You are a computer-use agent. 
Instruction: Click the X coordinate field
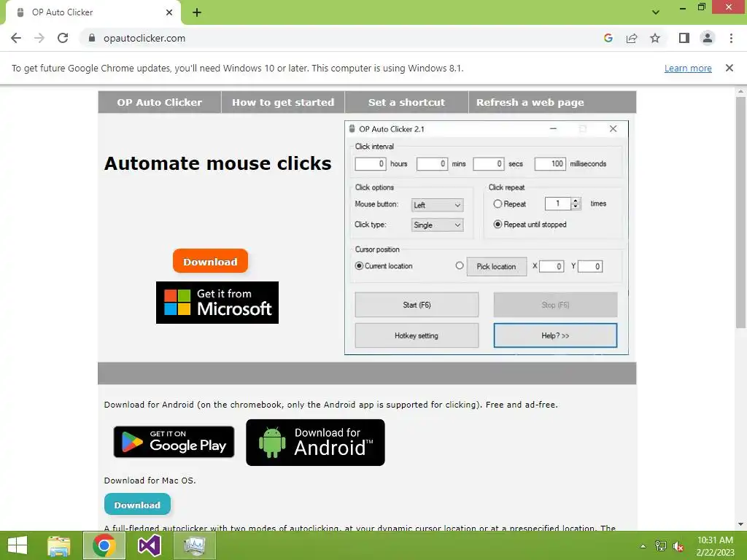pos(551,266)
